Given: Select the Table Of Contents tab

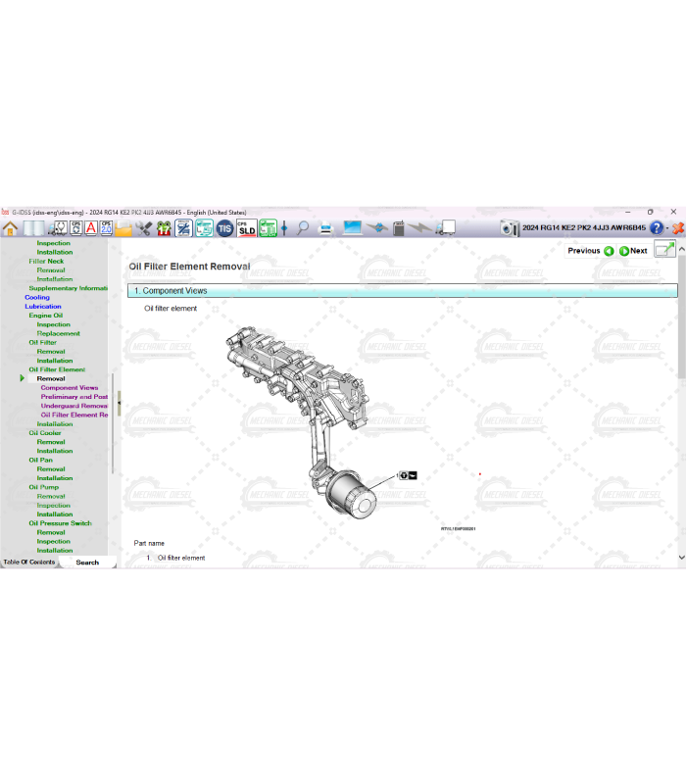Looking at the screenshot, I should pyautogui.click(x=29, y=563).
